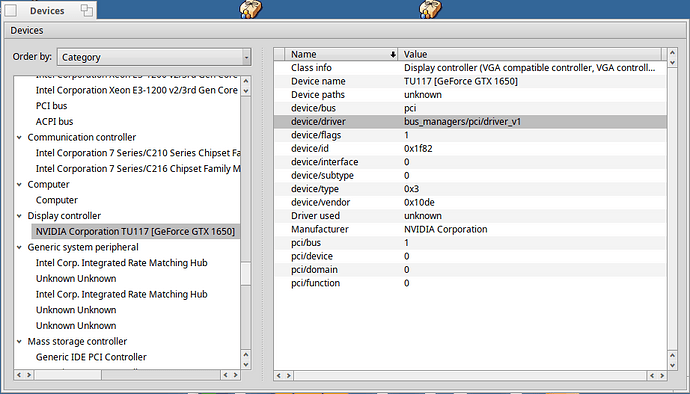The width and height of the screenshot is (690, 394).
Task: Click the device tree horizontal scrollbar thumb
Action: pos(68,375)
